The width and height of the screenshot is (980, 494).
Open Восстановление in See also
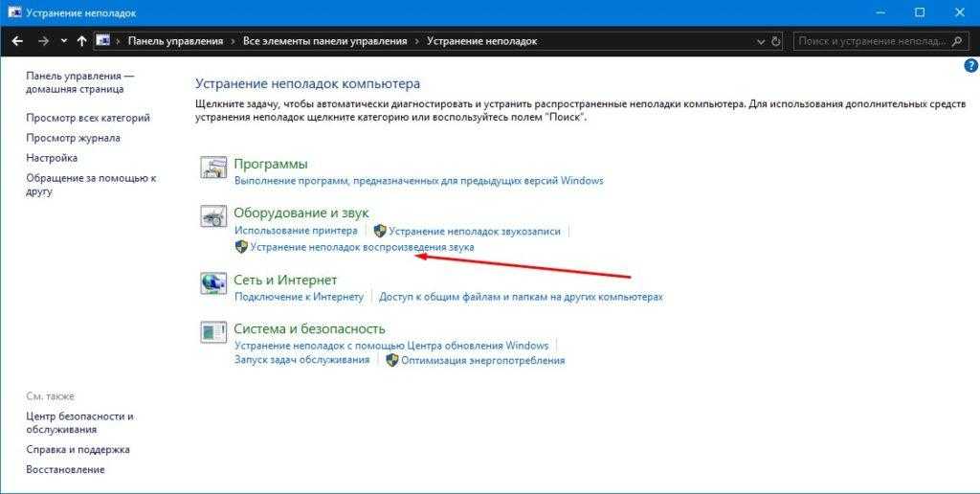pyautogui.click(x=66, y=470)
